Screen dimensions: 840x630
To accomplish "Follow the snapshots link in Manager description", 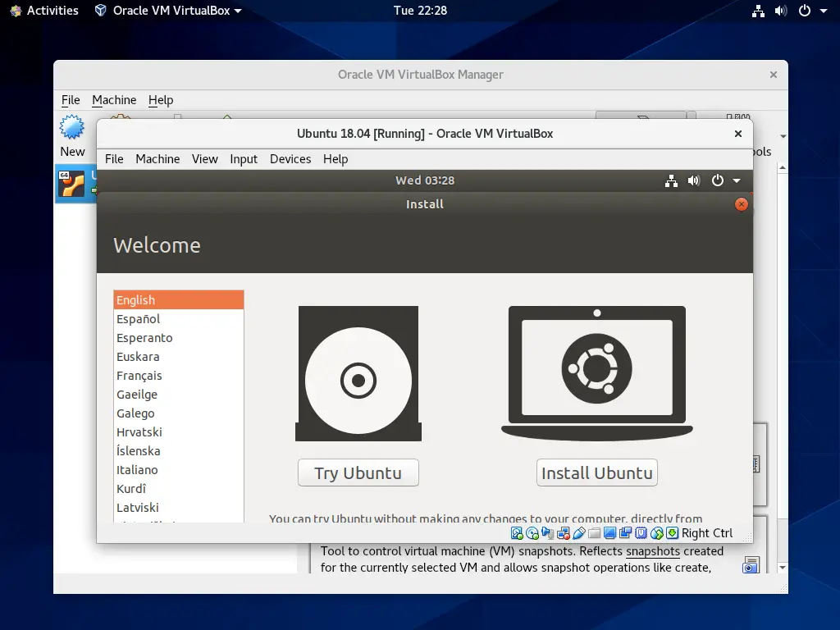I will click(652, 551).
